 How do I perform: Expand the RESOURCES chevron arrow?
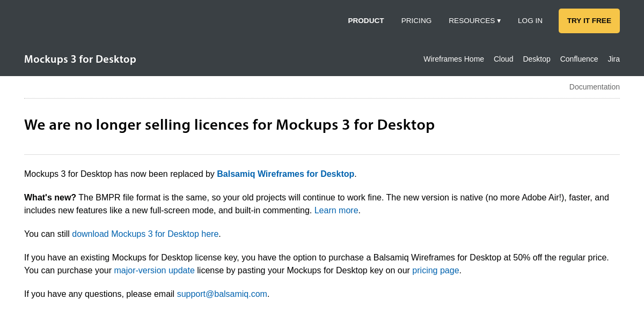[499, 20]
